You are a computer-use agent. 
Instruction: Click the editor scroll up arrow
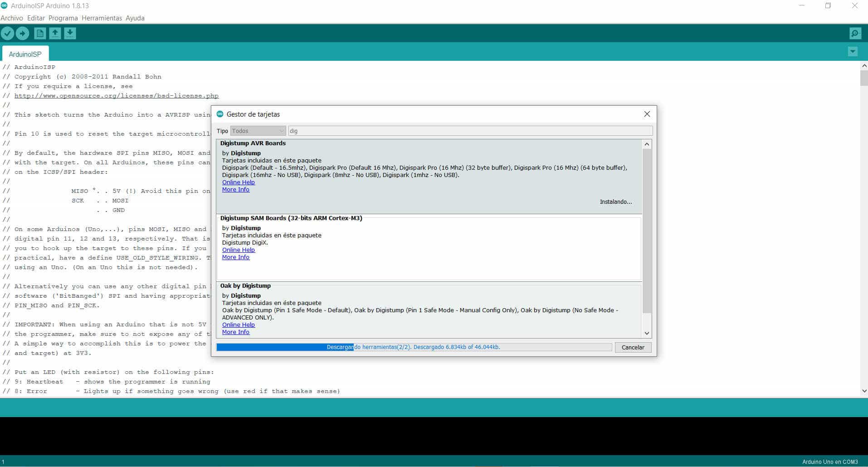[x=864, y=66]
